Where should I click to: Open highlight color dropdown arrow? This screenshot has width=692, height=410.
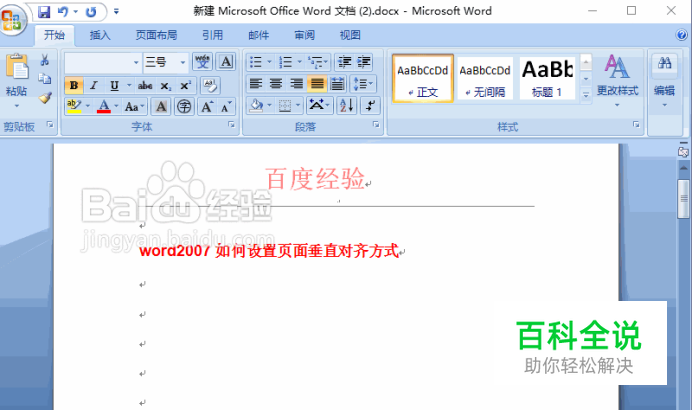(x=87, y=106)
